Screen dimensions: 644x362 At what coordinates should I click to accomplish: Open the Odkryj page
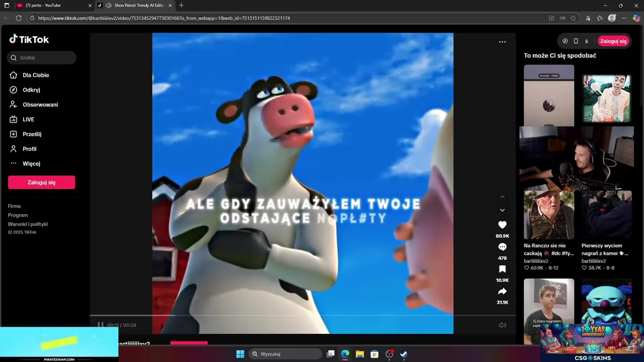(25, 90)
